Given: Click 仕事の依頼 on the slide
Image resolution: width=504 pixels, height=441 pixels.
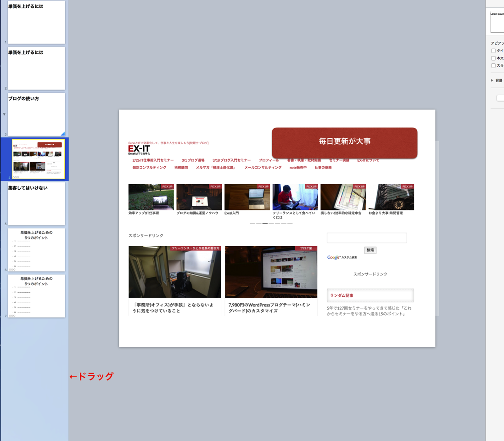Looking at the screenshot, I should (323, 168).
